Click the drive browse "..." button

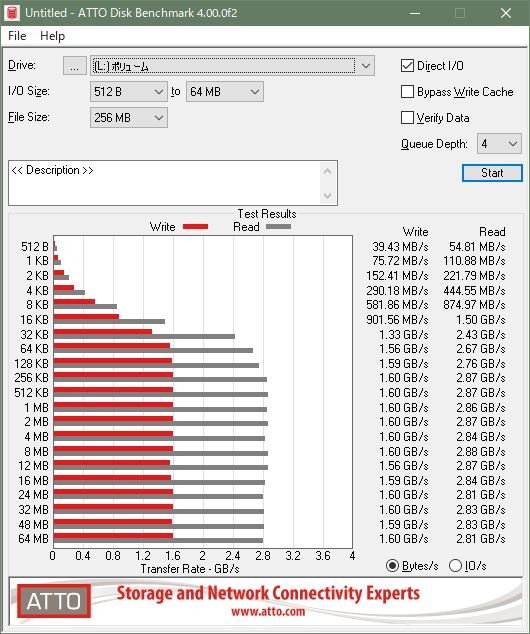(x=75, y=66)
